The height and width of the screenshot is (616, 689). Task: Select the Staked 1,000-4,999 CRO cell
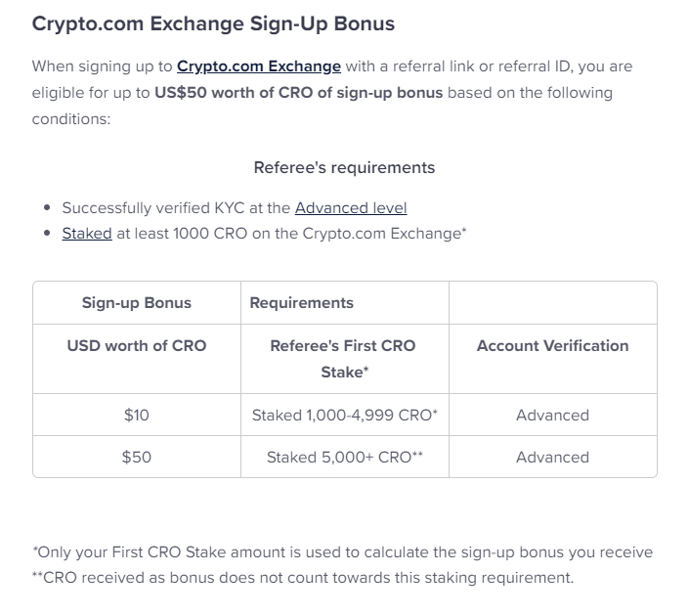coord(344,415)
